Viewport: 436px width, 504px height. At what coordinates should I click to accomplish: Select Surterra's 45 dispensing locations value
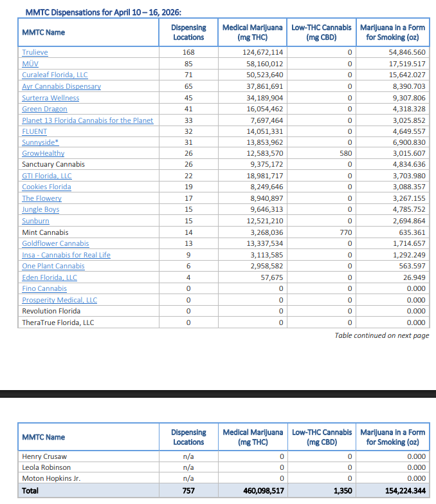(x=188, y=98)
